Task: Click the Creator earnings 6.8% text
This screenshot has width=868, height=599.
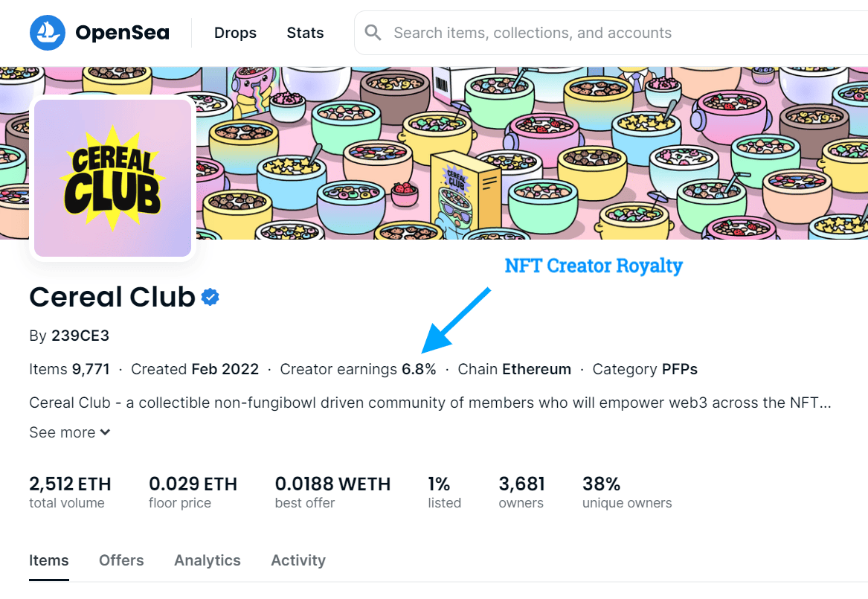Action: click(x=359, y=369)
